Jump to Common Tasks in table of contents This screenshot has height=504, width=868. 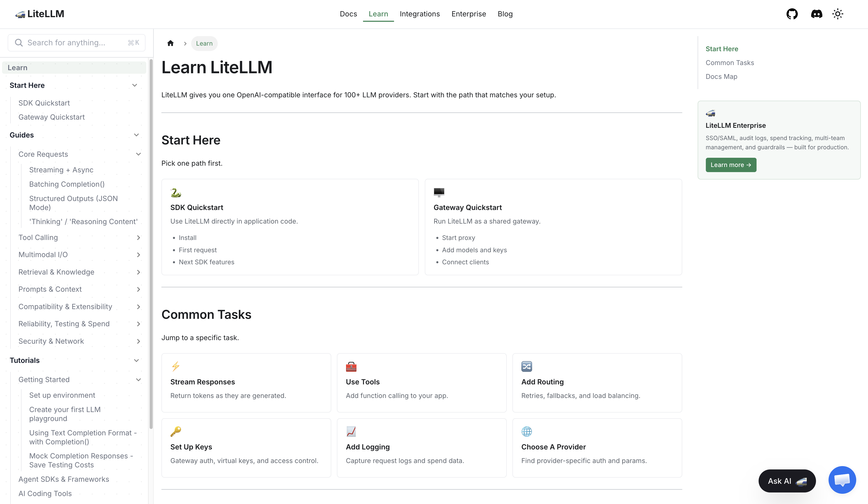tap(730, 63)
